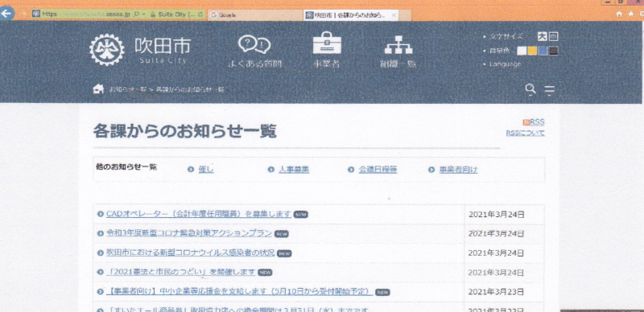Click the refresh icon in address bar
Viewport: 644px width, 312px height.
click(200, 14)
